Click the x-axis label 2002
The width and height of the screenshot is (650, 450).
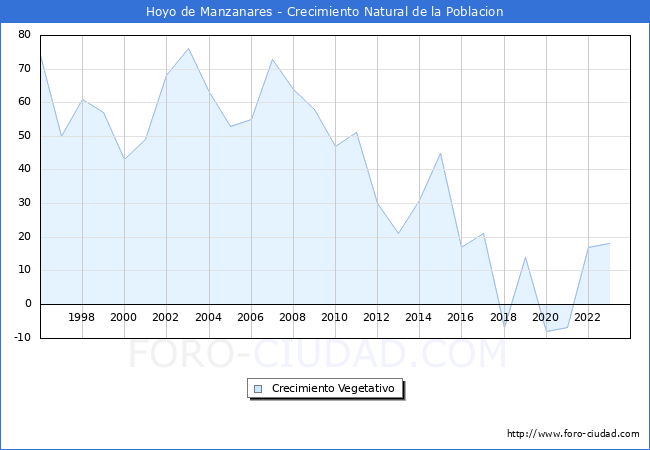(165, 317)
